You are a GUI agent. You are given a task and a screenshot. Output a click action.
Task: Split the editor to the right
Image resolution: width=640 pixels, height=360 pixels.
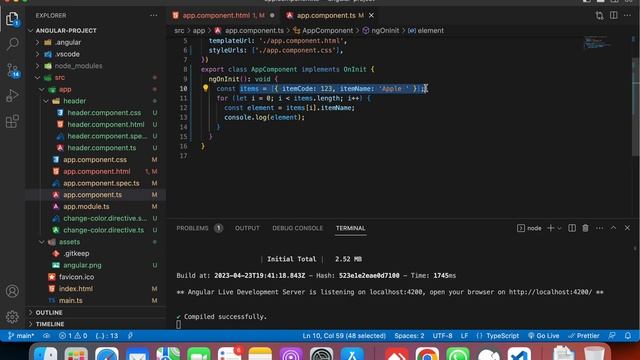(x=613, y=16)
